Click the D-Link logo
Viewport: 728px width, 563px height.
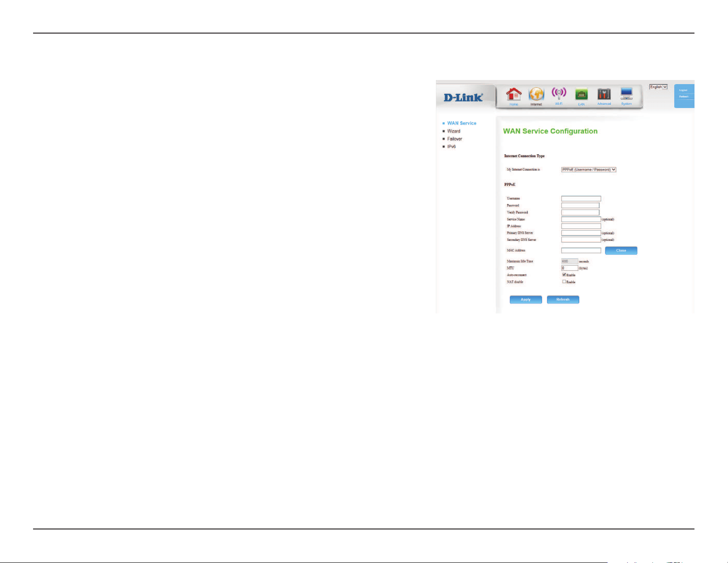tap(463, 97)
